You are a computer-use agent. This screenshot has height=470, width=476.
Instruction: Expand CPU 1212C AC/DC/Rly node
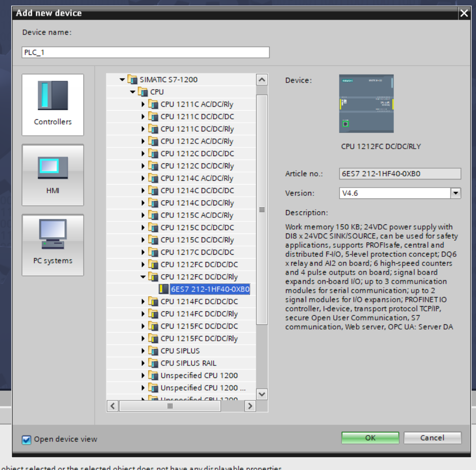tap(143, 141)
